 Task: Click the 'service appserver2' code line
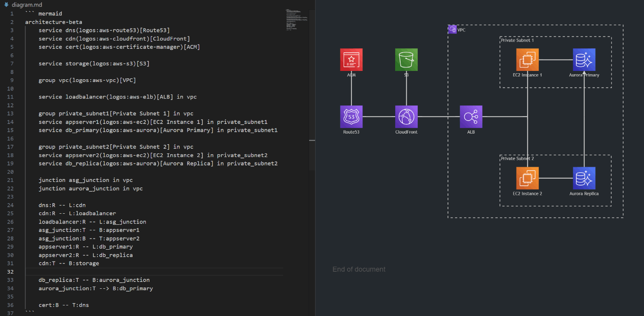pyautogui.click(x=153, y=155)
